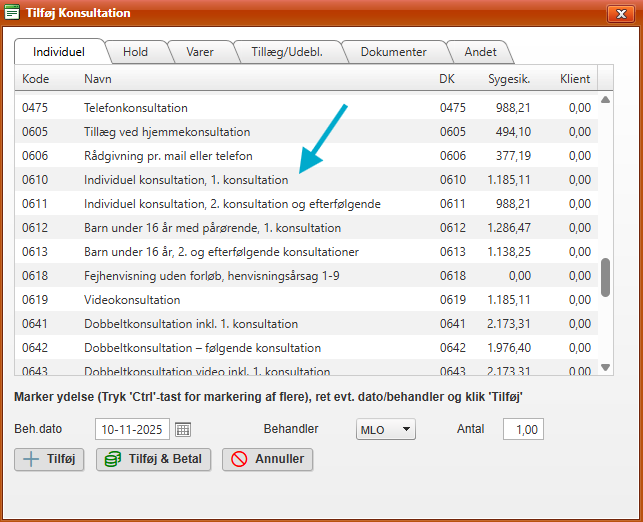Show the Andet tab
This screenshot has height=522, width=643.
click(479, 52)
